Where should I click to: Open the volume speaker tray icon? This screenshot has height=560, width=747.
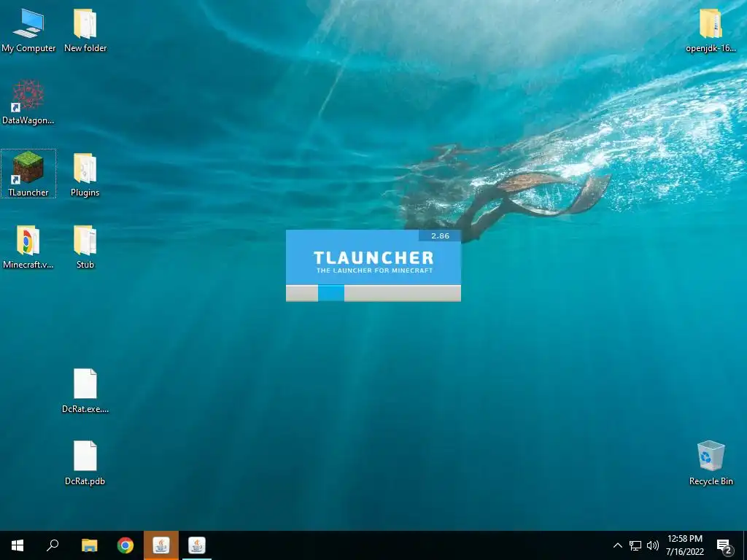653,545
